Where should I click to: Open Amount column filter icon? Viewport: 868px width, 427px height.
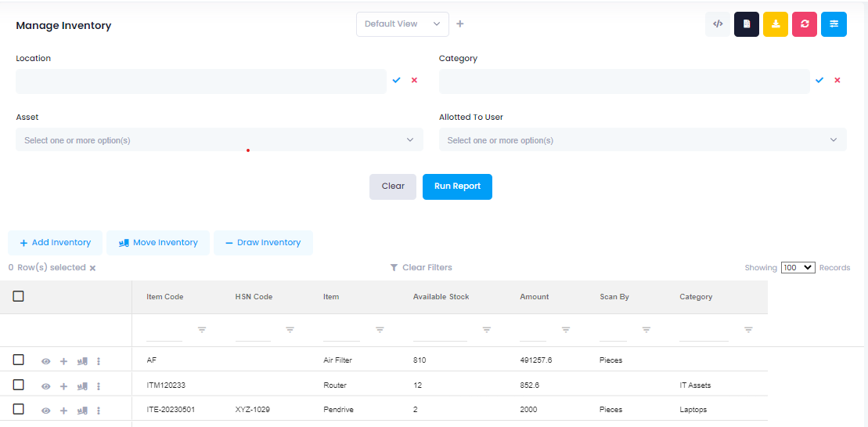point(566,330)
